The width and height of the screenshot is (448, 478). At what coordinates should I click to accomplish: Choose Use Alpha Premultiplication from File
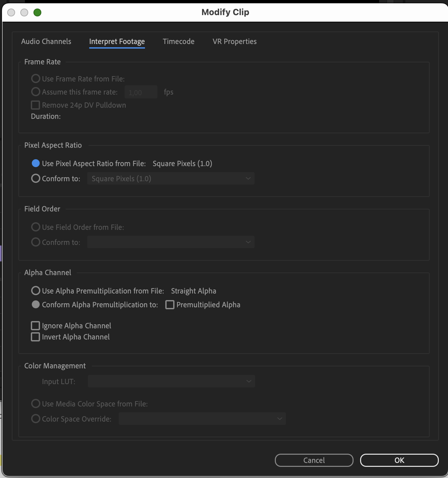35,291
